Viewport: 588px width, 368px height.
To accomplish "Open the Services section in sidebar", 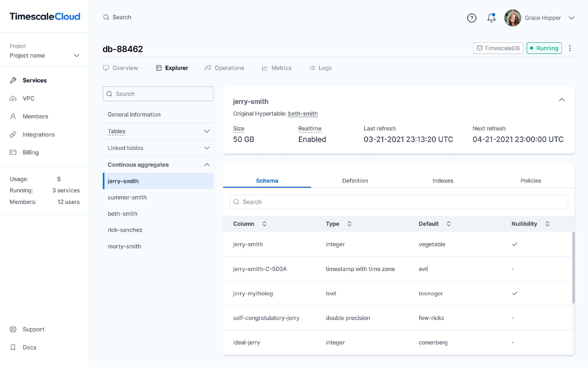I will tap(35, 80).
